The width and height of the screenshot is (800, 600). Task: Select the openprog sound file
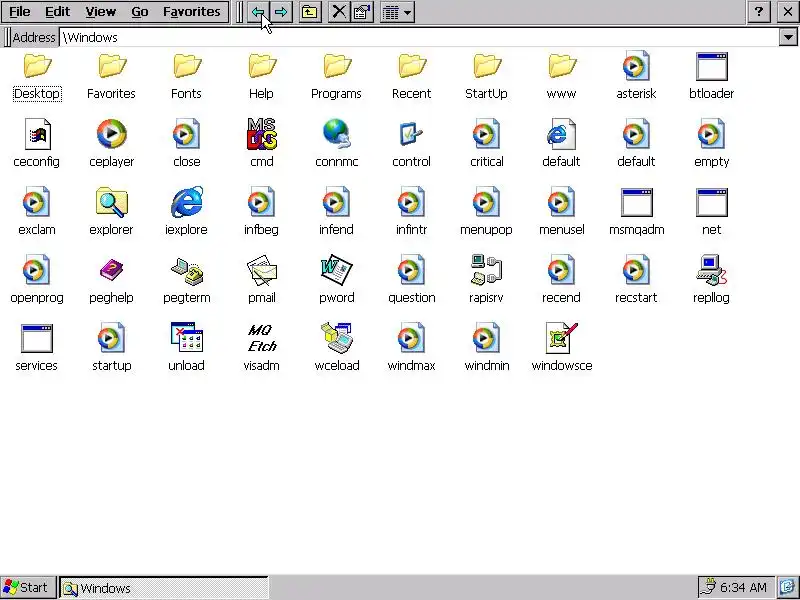37,270
